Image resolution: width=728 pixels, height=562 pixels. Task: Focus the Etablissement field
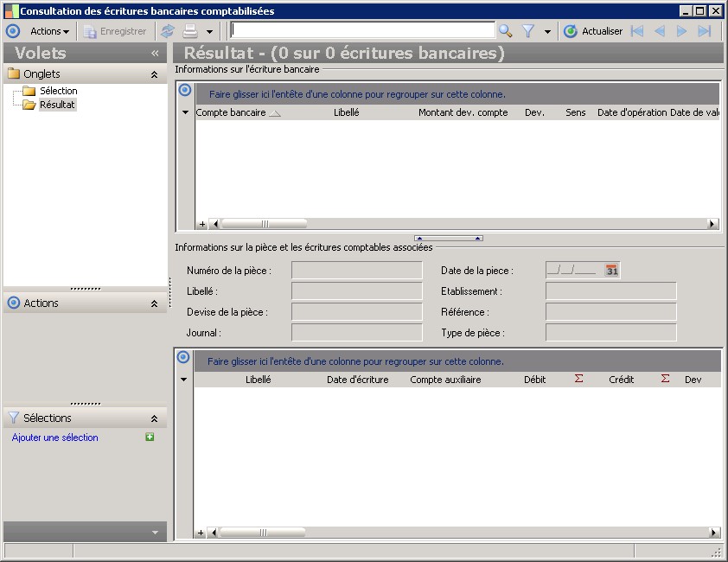pyautogui.click(x=611, y=291)
